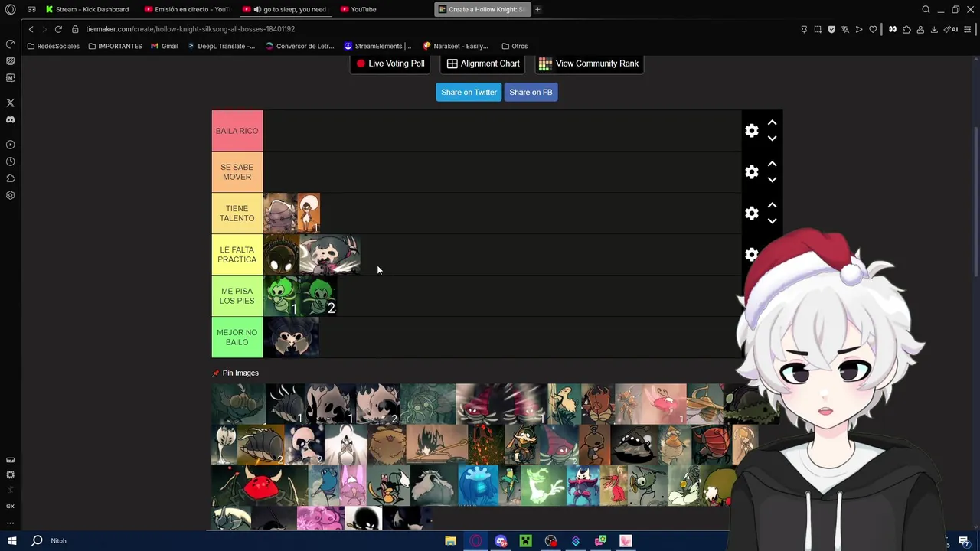980x551 pixels.
Task: Move SE SABE MOVER tier row up
Action: (x=772, y=164)
